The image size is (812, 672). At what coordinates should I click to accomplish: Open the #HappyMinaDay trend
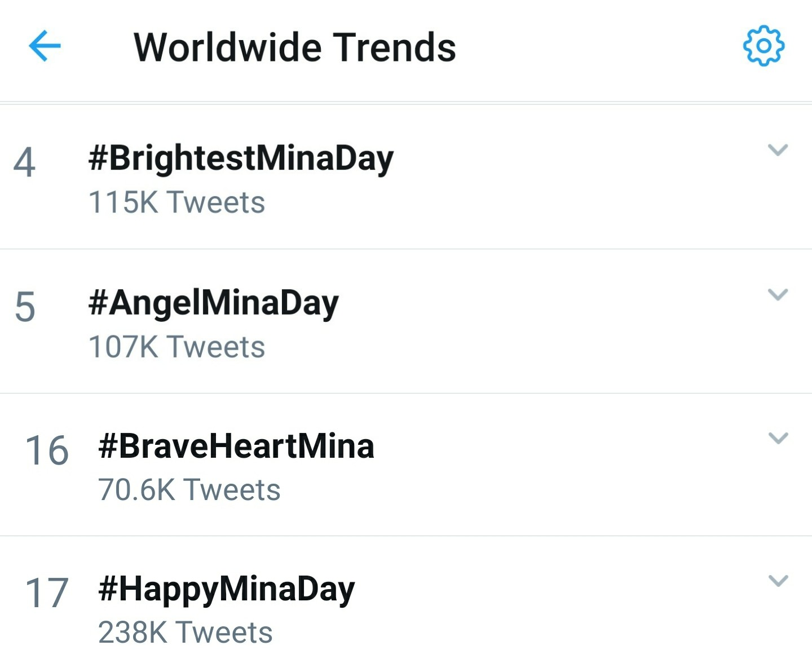pos(226,590)
